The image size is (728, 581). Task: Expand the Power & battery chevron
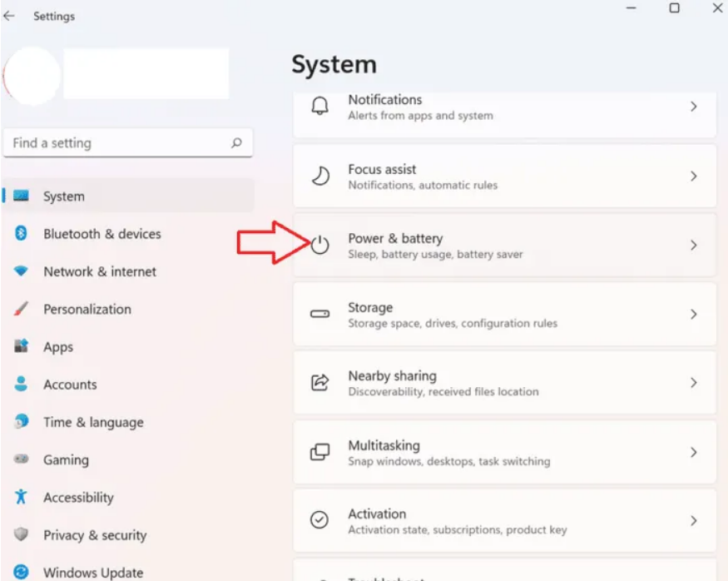click(x=693, y=245)
